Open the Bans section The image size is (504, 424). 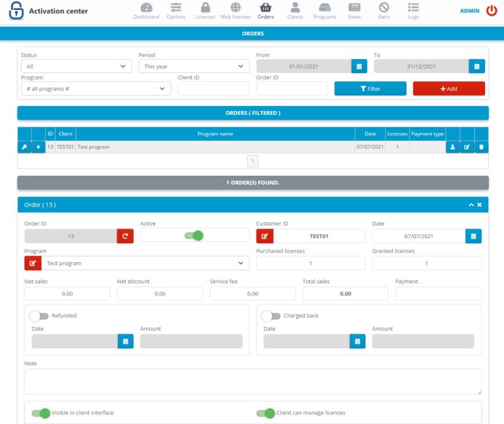[384, 11]
